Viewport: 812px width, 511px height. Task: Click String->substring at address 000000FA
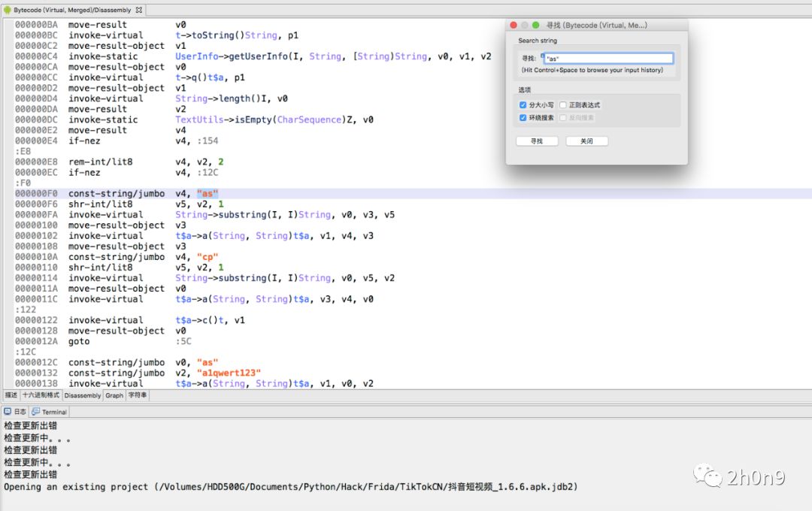click(x=253, y=214)
